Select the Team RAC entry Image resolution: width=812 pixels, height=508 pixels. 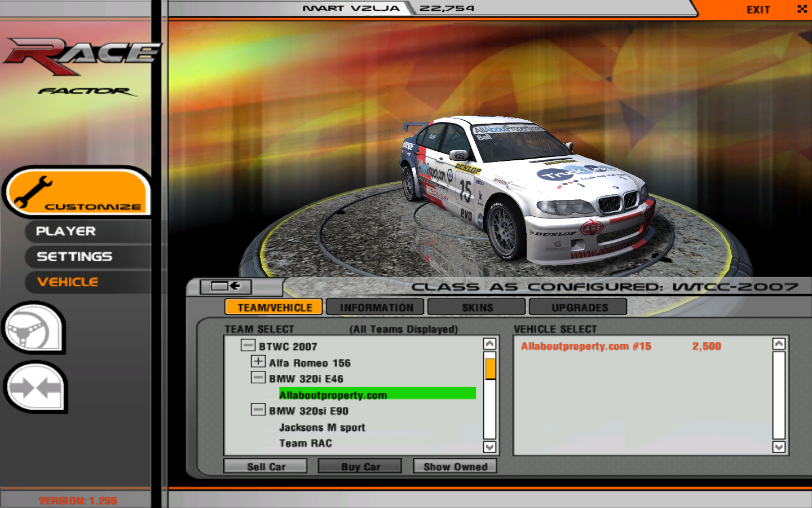(x=306, y=443)
